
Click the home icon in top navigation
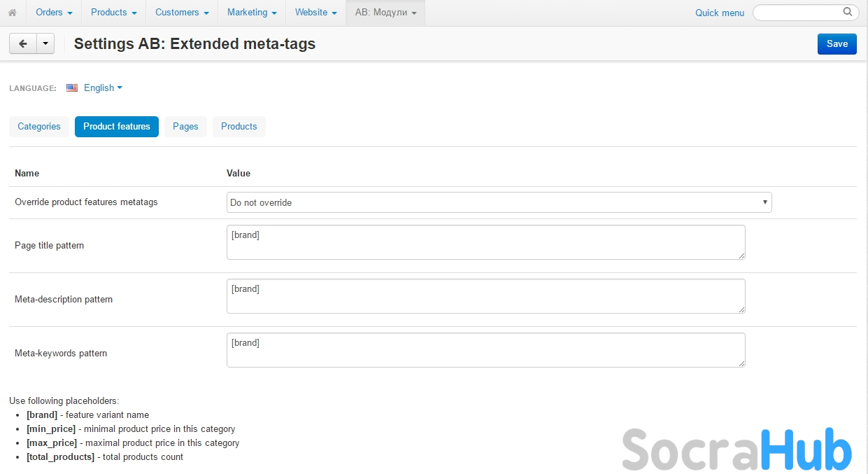pyautogui.click(x=12, y=13)
